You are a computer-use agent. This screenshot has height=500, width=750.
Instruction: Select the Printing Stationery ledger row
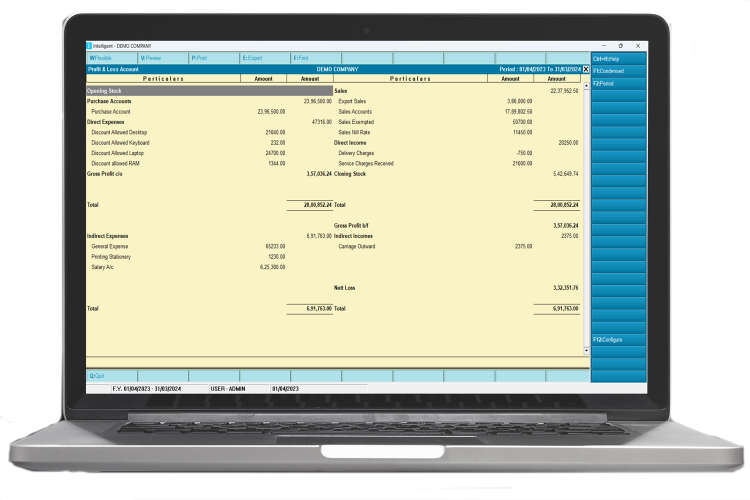point(210,257)
